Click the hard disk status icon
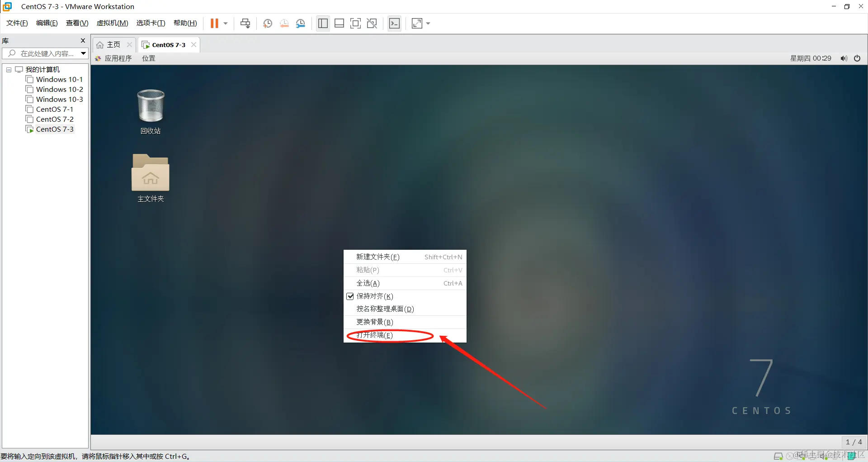 point(778,456)
